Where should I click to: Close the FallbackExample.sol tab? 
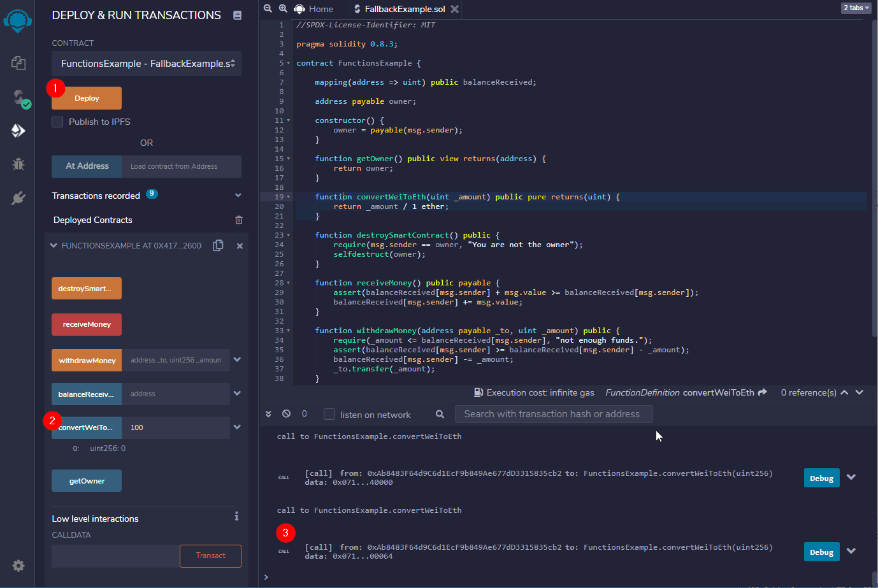click(x=454, y=9)
